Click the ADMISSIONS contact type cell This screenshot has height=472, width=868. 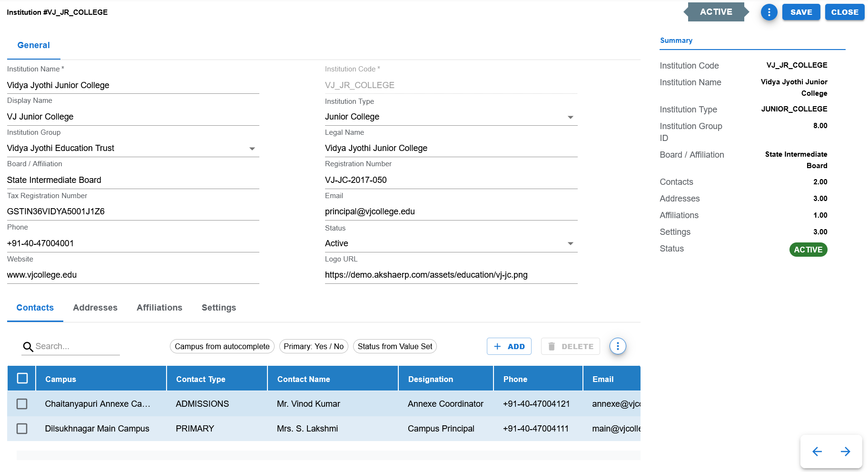tap(217, 404)
